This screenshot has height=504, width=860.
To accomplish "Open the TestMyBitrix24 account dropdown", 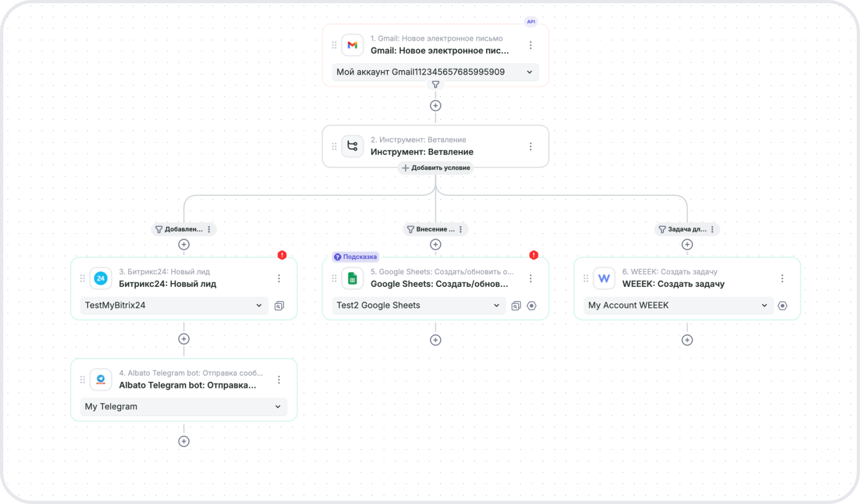I will pos(259,305).
